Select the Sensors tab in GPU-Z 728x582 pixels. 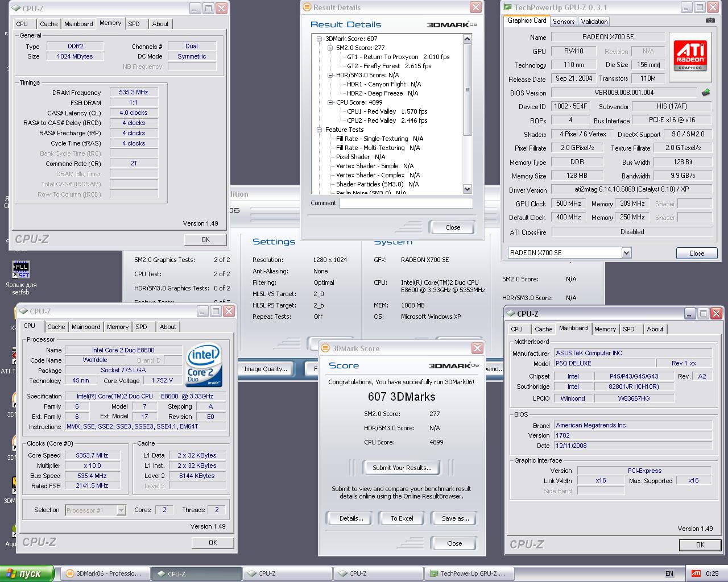564,21
